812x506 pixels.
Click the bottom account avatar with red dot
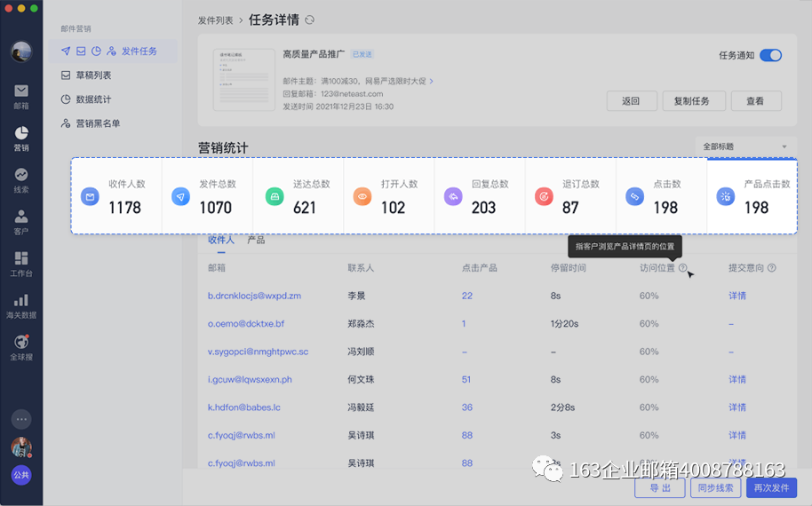click(x=21, y=447)
